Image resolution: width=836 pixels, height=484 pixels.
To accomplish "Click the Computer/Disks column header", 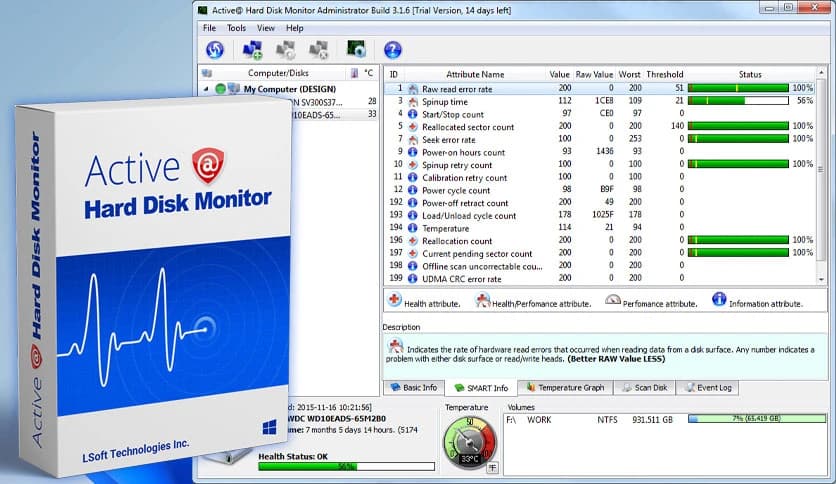I will click(x=278, y=73).
